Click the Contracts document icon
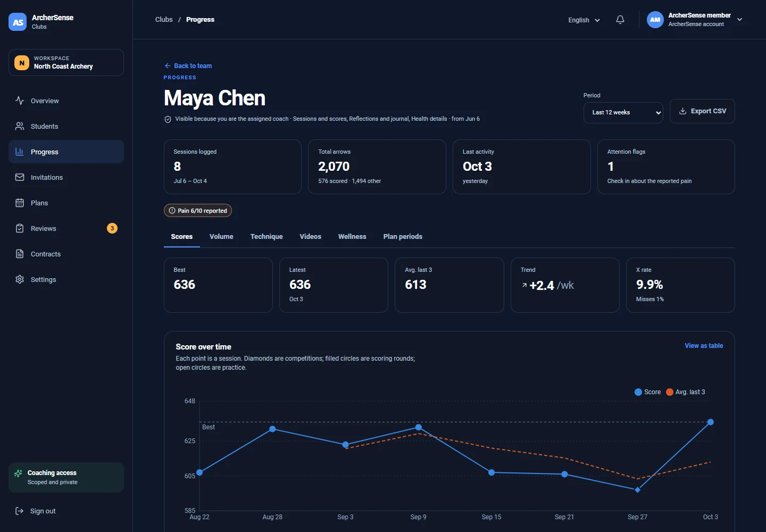This screenshot has height=532, width=766. pyautogui.click(x=20, y=254)
